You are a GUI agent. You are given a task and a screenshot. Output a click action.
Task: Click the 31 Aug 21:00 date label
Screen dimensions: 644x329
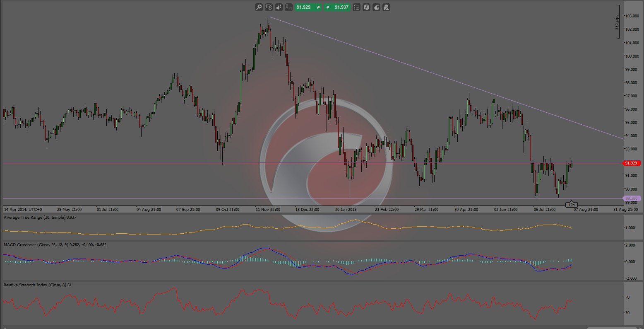point(625,210)
